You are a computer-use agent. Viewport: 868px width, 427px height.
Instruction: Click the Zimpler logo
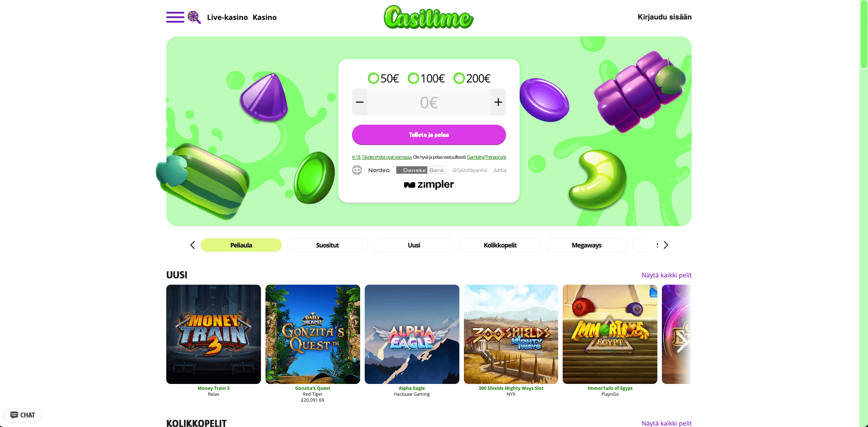[x=429, y=184]
